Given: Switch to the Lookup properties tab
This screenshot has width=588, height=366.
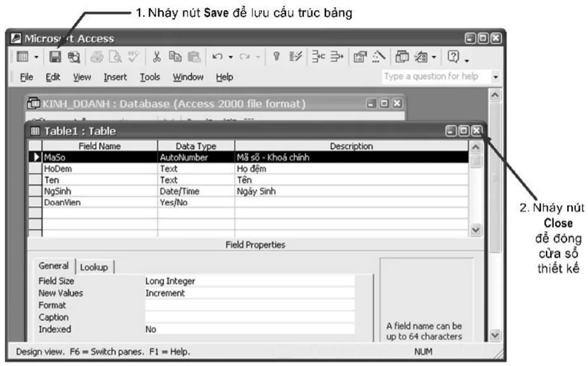Looking at the screenshot, I should click(94, 268).
